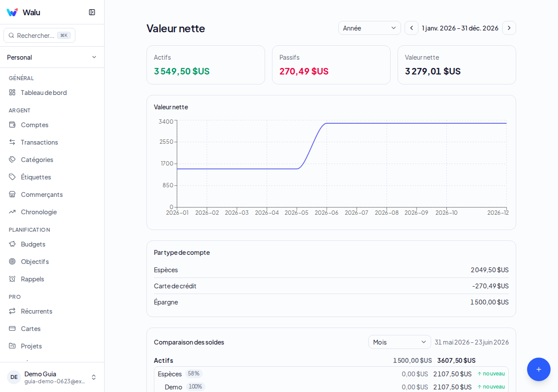Click the Budgets piggy bank icon
558x392 pixels.
(12, 244)
